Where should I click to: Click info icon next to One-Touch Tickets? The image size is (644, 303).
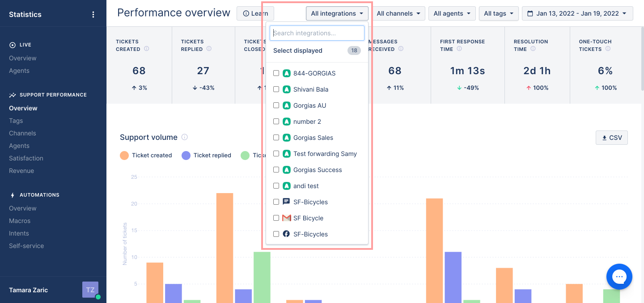(x=608, y=49)
